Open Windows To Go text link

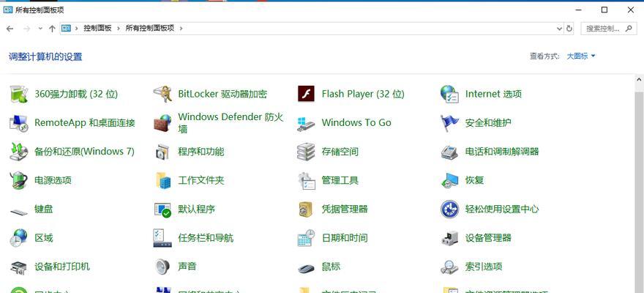(x=356, y=123)
